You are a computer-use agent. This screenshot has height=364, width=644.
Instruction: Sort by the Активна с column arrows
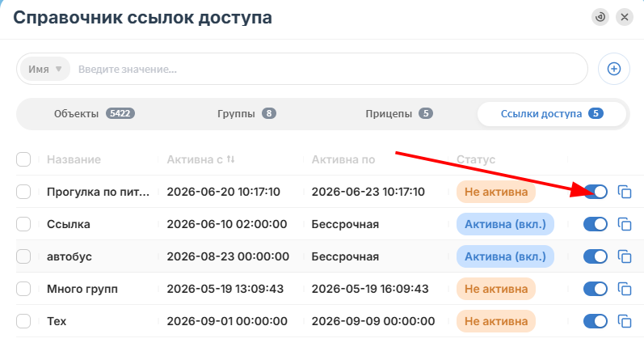[231, 159]
